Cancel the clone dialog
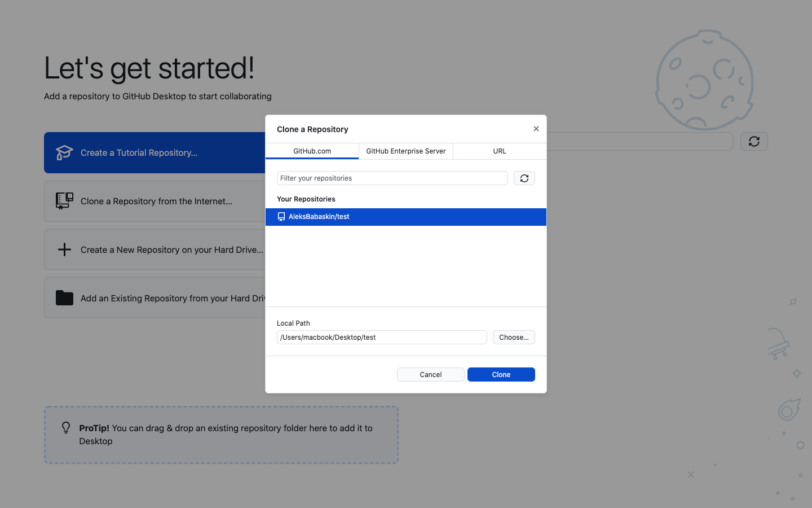 [x=431, y=375]
